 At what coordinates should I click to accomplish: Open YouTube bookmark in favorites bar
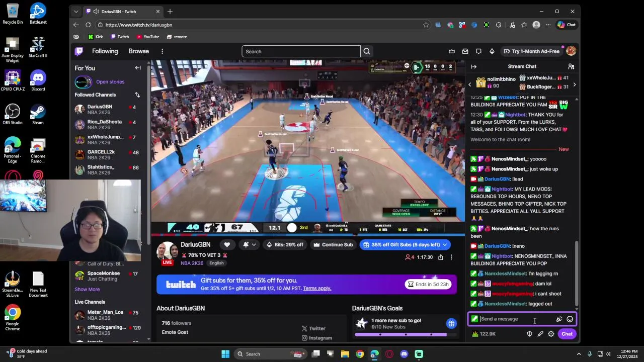pos(148,37)
